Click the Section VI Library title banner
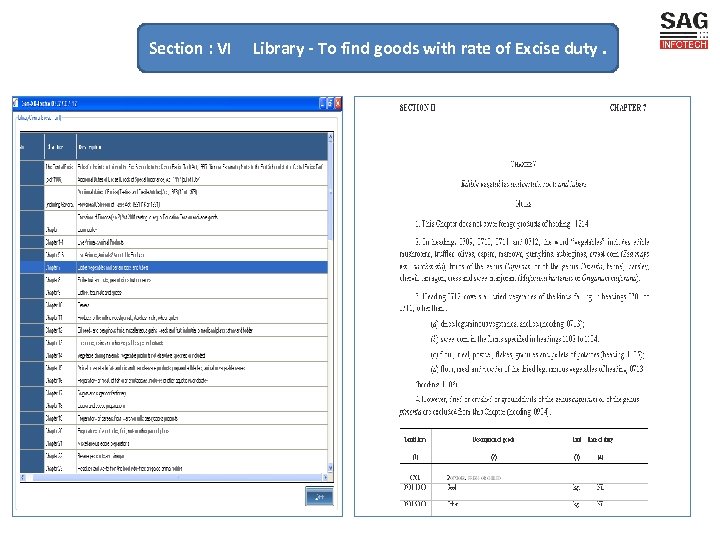 point(377,48)
